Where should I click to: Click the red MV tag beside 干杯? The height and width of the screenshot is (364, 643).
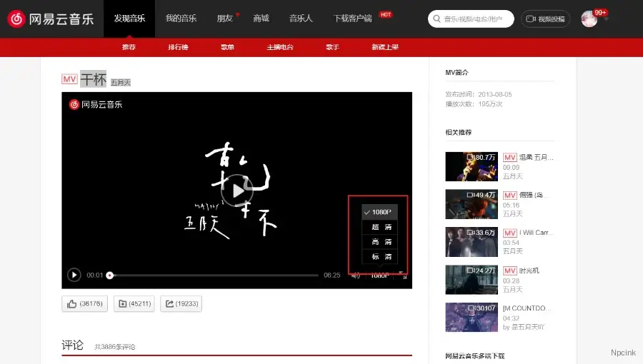pos(69,79)
